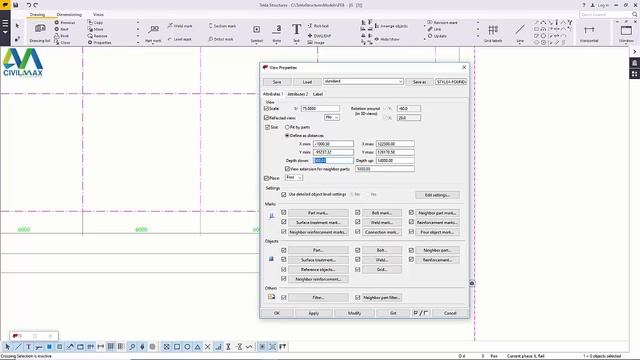Open the Attributes 2 tab
Viewport: 640px width, 360px height.
point(298,94)
